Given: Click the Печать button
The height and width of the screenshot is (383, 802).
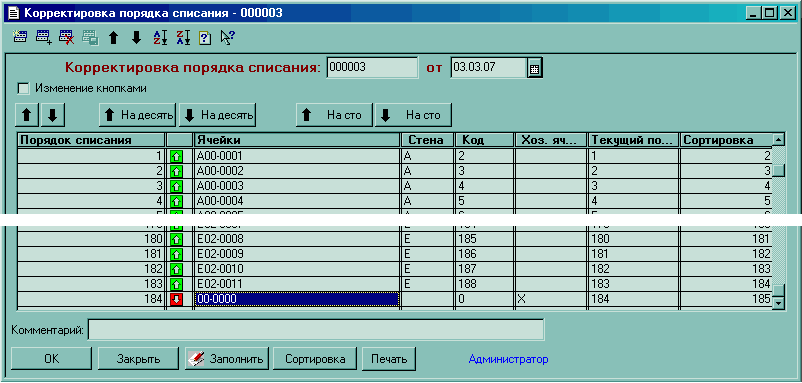Looking at the screenshot, I should (x=389, y=359).
